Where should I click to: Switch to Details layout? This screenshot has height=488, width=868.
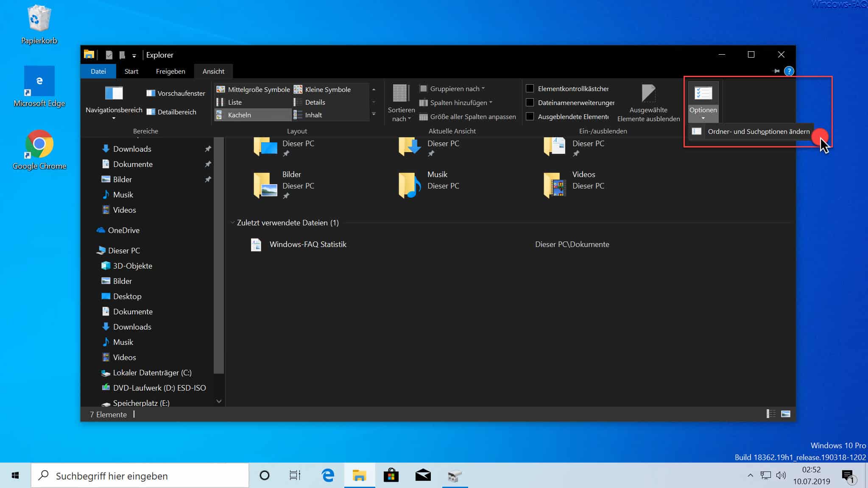coord(310,102)
